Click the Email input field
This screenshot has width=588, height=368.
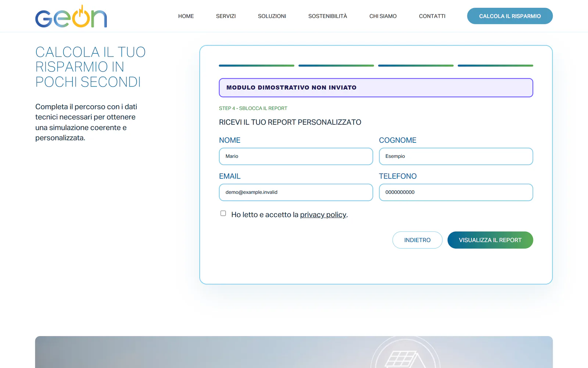coord(296,192)
